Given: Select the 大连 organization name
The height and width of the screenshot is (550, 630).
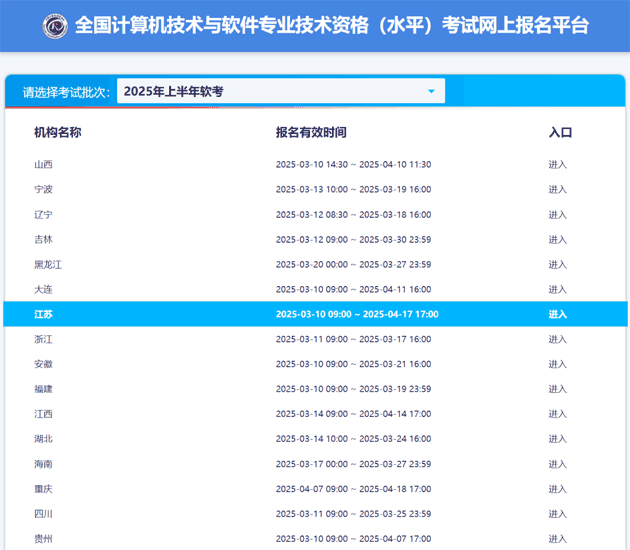Looking at the screenshot, I should (43, 289).
